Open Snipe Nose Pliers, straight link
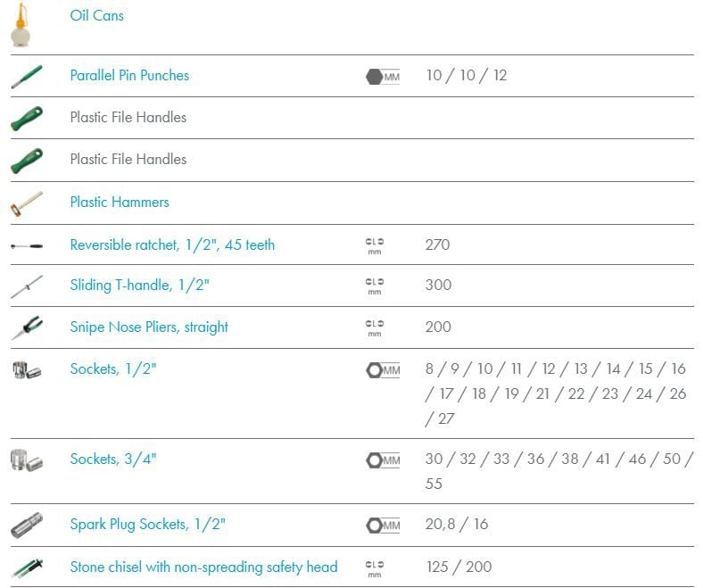 149,327
